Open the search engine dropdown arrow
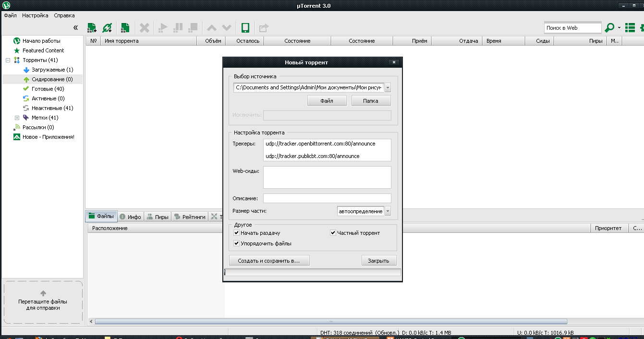The image size is (644, 339). tap(620, 28)
